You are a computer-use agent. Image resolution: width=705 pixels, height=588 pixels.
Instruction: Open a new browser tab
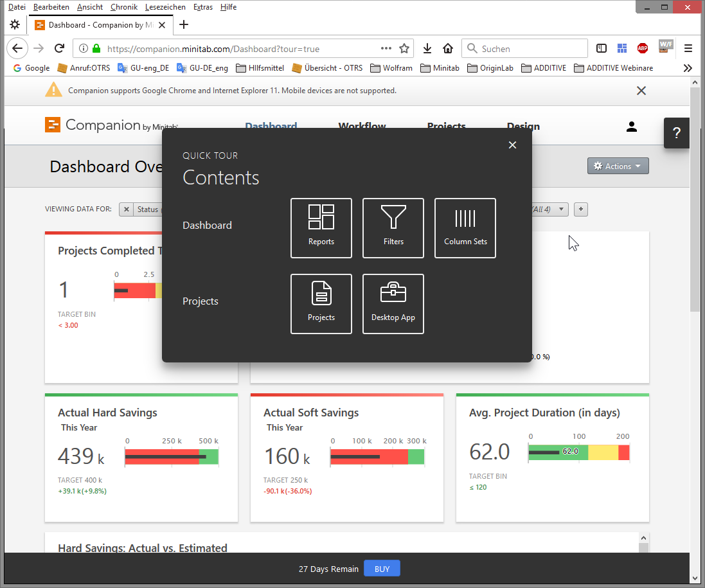pyautogui.click(x=183, y=24)
